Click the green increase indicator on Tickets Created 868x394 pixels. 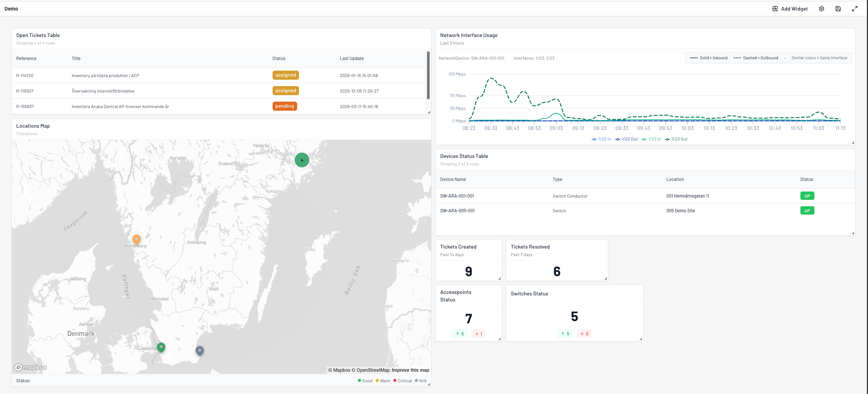tap(460, 334)
